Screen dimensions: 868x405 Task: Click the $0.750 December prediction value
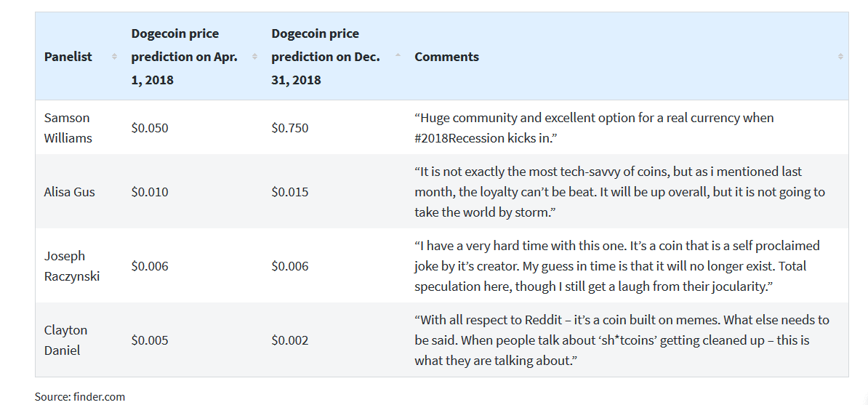(289, 128)
